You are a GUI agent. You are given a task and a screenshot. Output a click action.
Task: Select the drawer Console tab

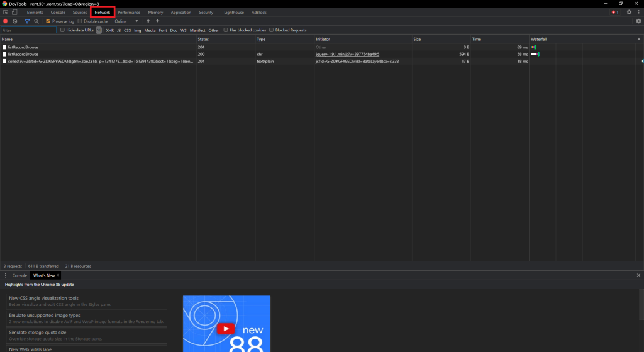click(19, 276)
